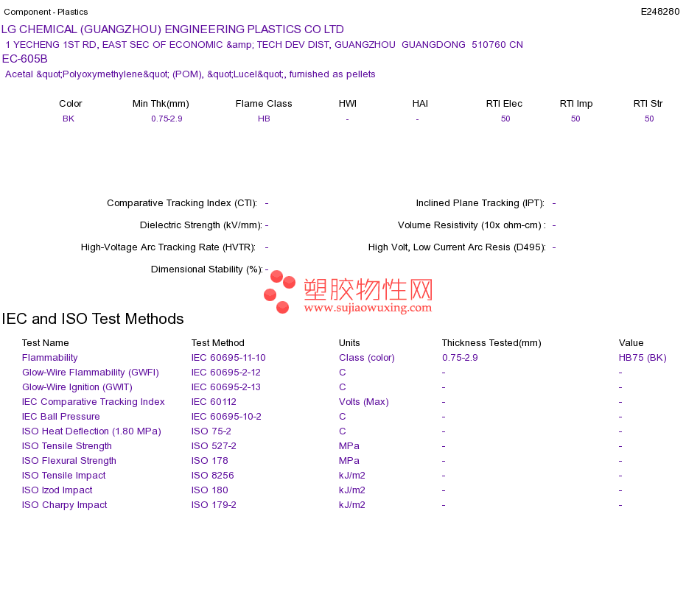Click the 0.75-2.9 Min Thk value

(x=167, y=119)
